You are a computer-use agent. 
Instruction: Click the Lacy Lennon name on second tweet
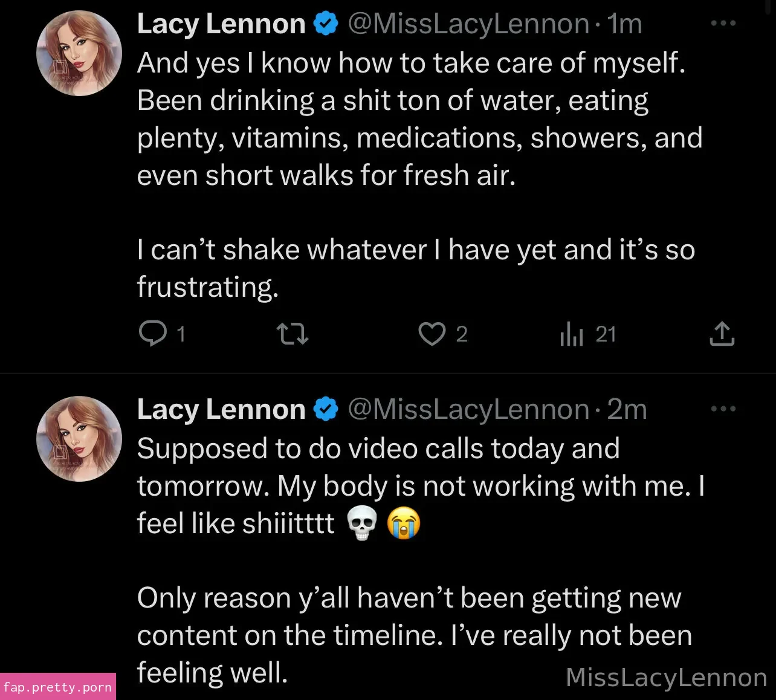pyautogui.click(x=221, y=410)
